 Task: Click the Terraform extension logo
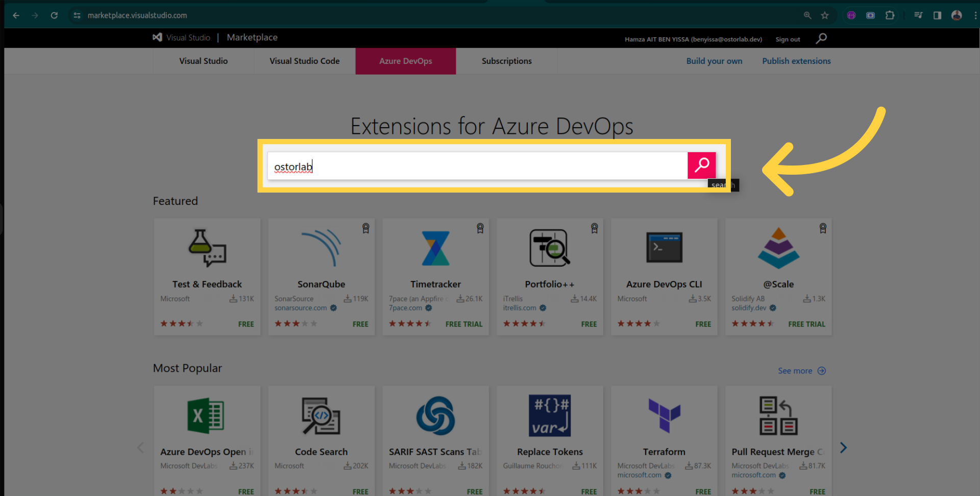[x=664, y=415]
